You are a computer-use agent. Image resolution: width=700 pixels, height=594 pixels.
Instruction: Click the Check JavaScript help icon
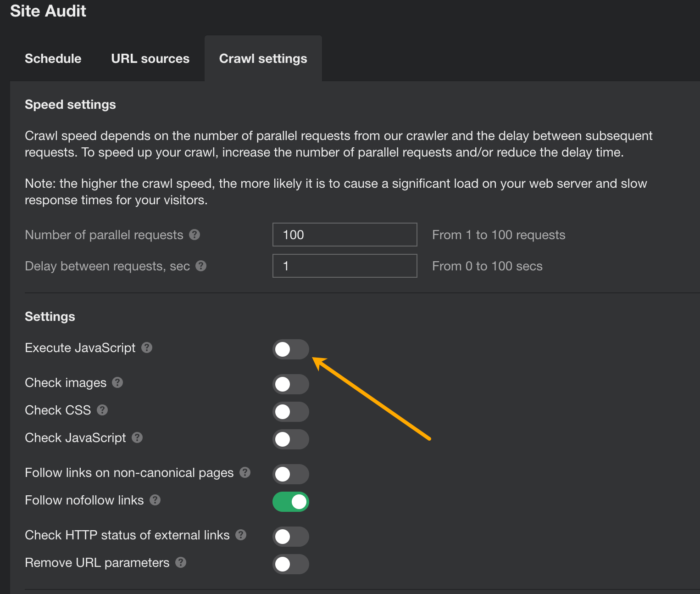137,438
